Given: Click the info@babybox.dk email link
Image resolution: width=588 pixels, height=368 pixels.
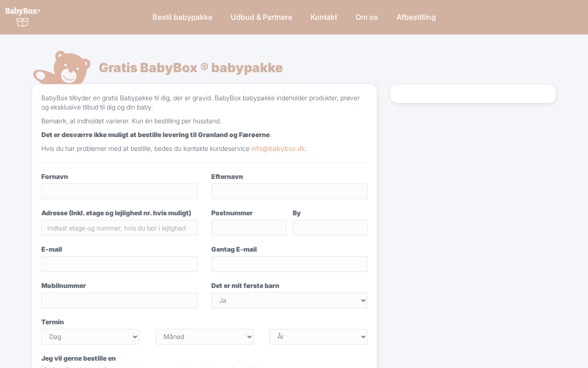Looking at the screenshot, I should [278, 149].
